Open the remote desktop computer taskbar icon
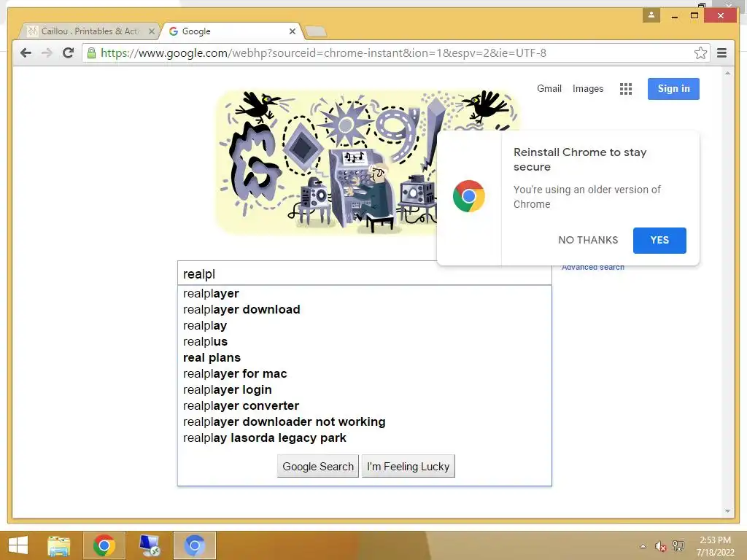This screenshot has height=560, width=747. click(149, 545)
